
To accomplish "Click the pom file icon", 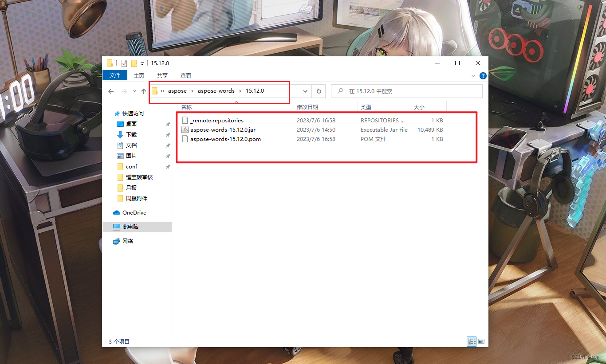I will [x=185, y=139].
